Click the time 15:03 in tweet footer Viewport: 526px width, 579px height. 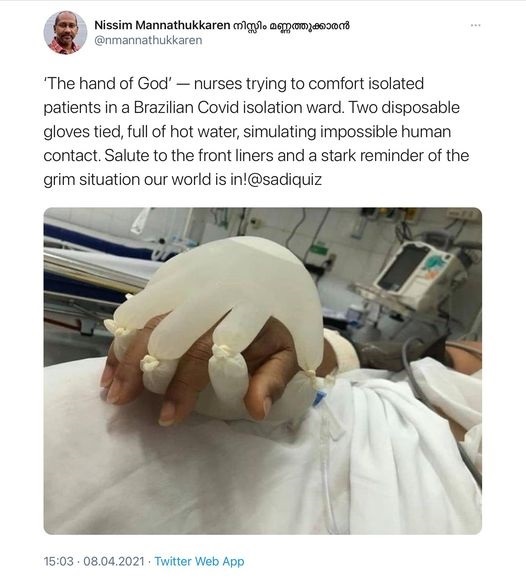pos(58,561)
